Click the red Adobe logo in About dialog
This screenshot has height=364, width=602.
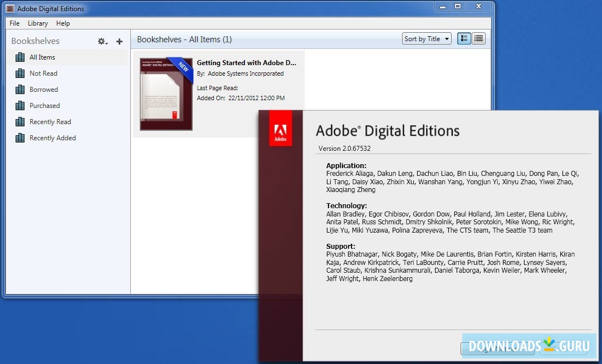[x=280, y=129]
